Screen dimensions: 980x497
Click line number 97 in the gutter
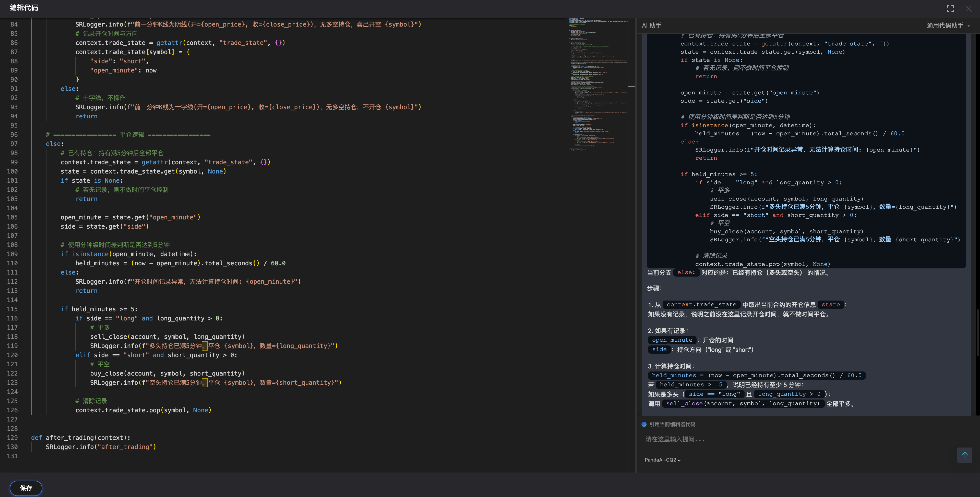(14, 144)
